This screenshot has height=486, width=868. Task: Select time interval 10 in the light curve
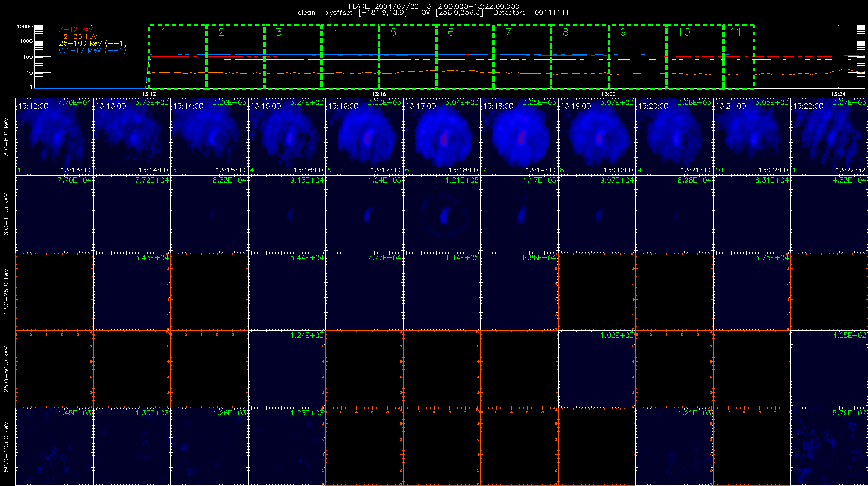[x=694, y=57]
